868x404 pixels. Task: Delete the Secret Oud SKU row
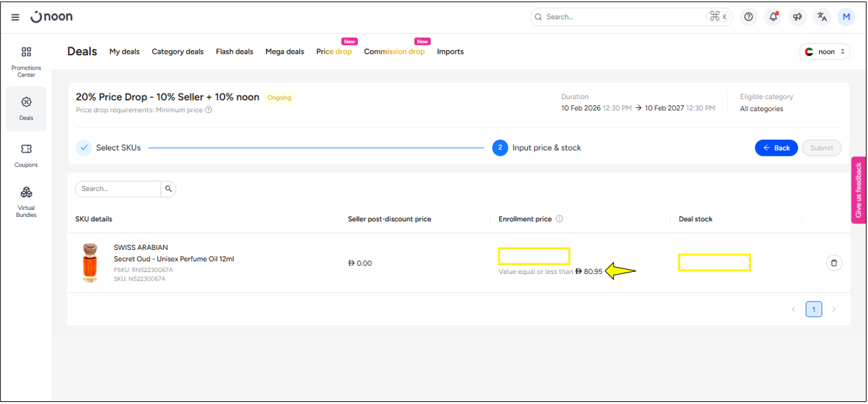tap(834, 263)
